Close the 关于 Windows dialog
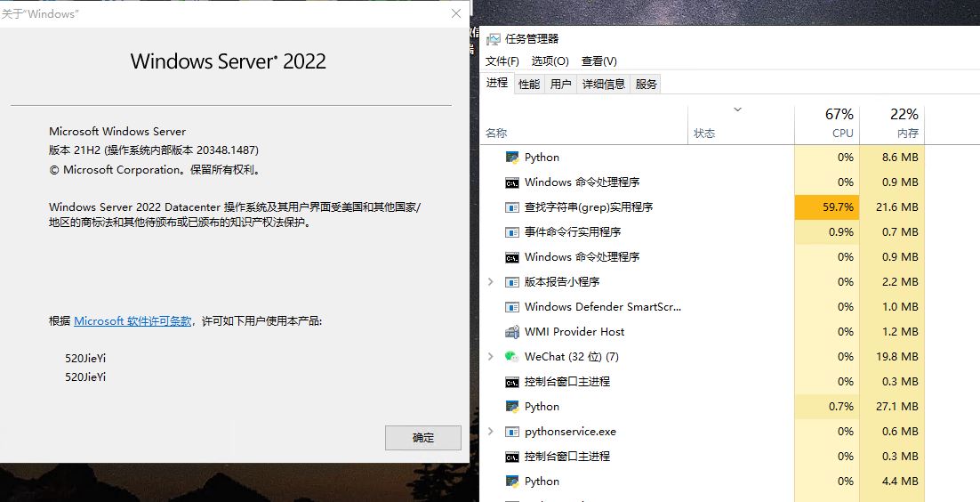 (x=456, y=13)
